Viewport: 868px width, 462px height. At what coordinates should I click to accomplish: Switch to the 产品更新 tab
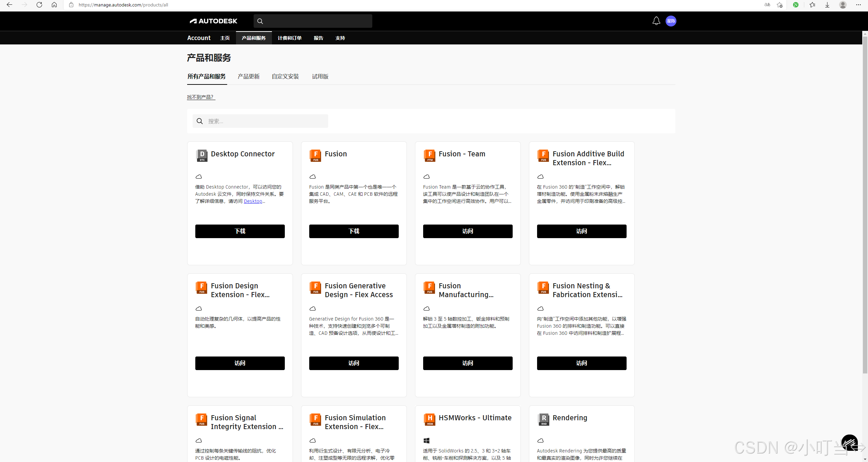249,77
